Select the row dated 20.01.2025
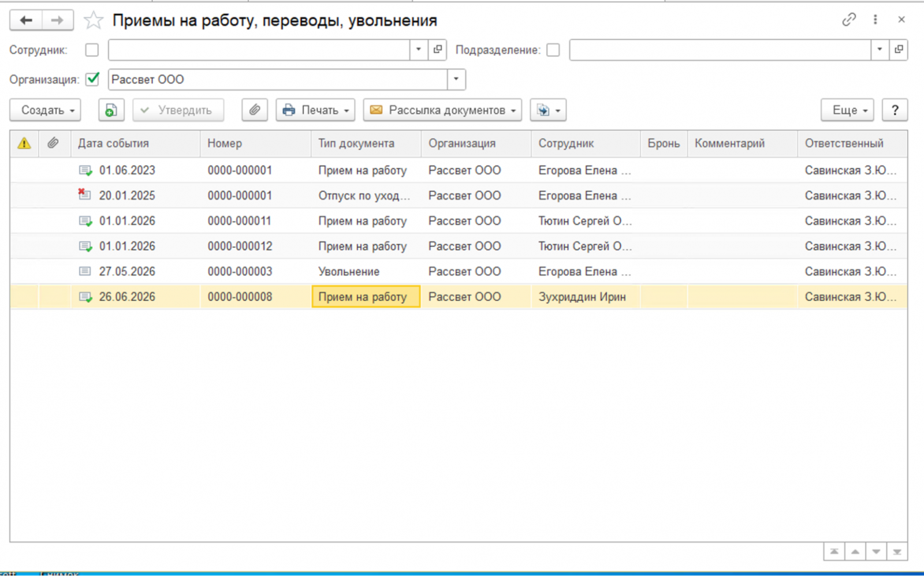 (459, 196)
